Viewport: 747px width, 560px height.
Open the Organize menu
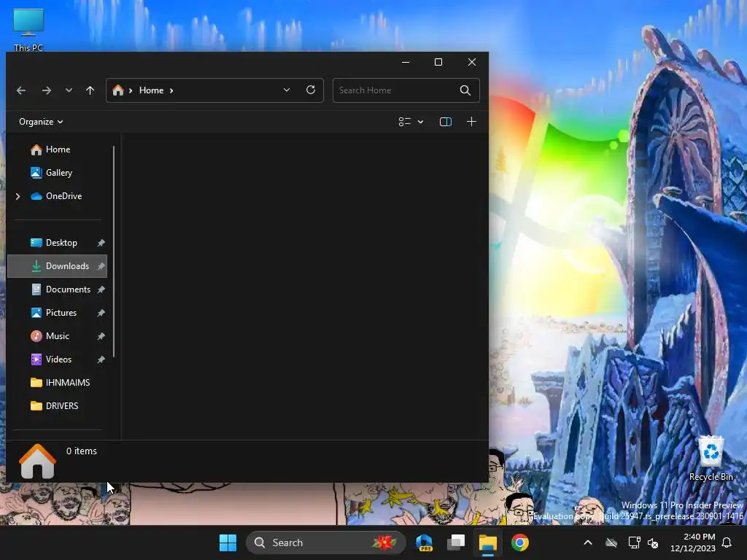click(x=41, y=122)
